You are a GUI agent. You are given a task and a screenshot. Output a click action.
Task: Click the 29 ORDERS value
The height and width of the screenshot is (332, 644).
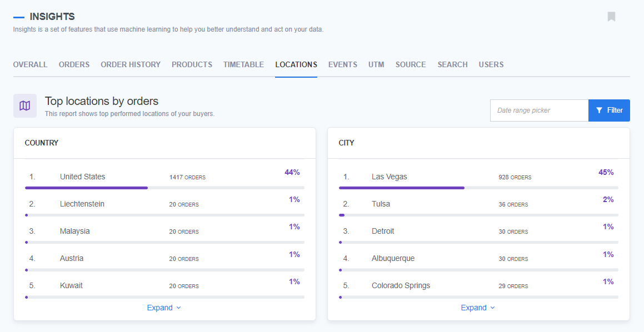click(x=513, y=286)
